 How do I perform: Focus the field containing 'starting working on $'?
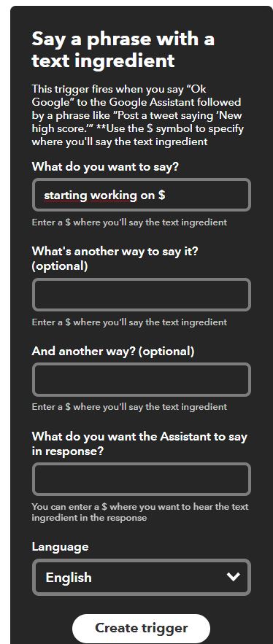click(x=141, y=195)
